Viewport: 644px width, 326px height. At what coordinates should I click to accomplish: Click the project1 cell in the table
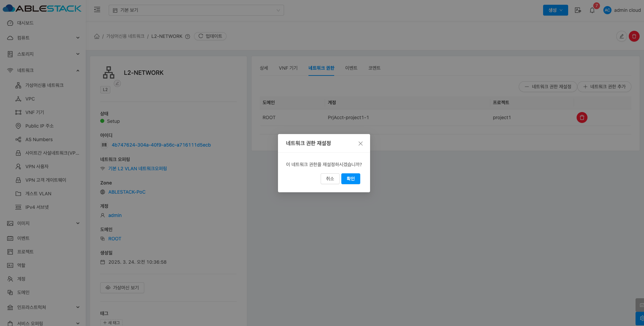pyautogui.click(x=502, y=117)
